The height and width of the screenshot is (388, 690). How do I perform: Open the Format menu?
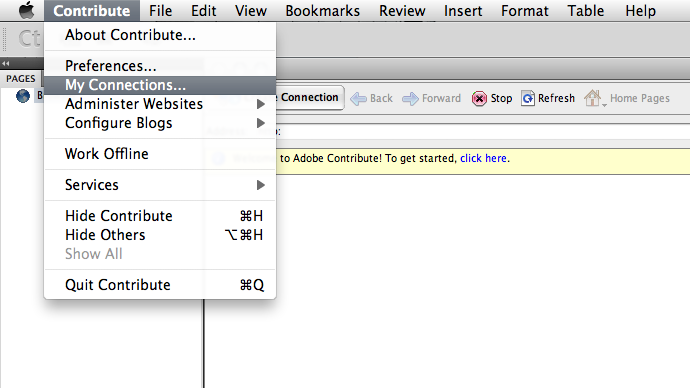(x=525, y=11)
